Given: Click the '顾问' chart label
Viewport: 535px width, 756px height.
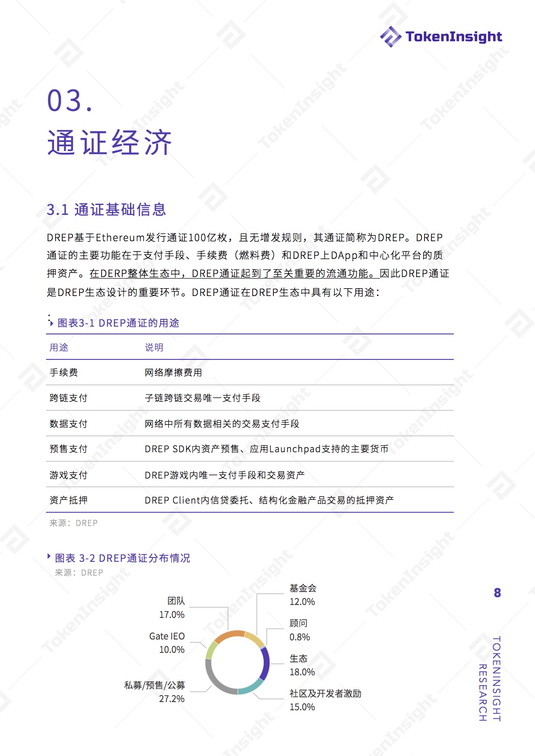Looking at the screenshot, I should pyautogui.click(x=299, y=623).
